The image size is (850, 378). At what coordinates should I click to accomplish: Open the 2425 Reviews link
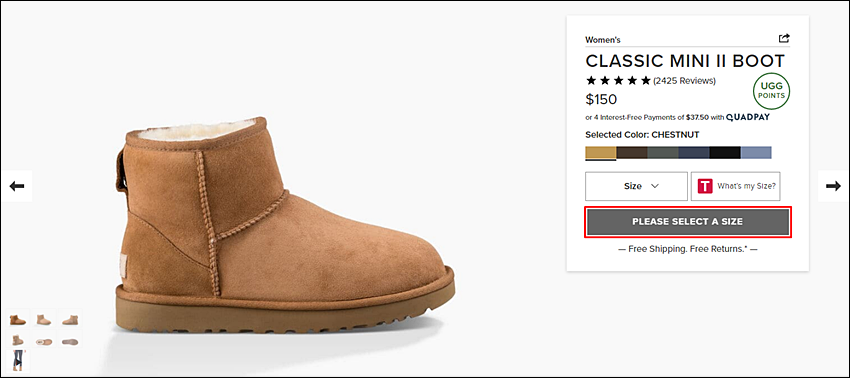[684, 81]
